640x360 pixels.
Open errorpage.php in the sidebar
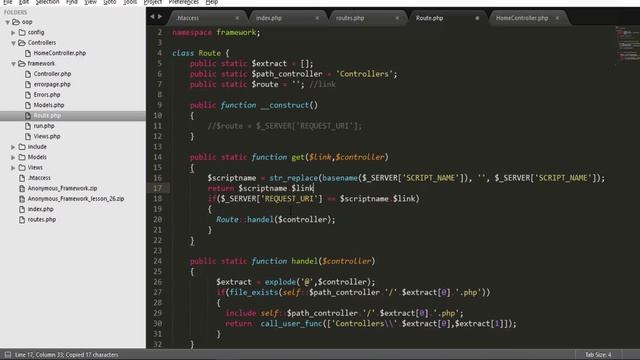point(52,84)
